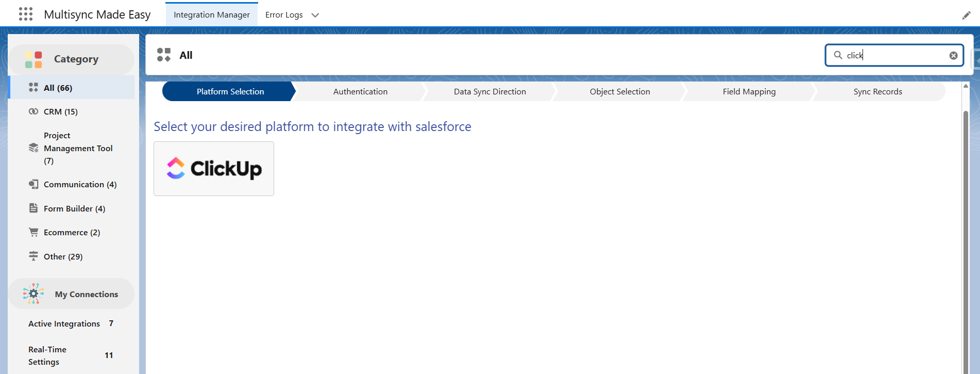
Task: Filter by Ecommerce (2) category
Action: point(72,232)
